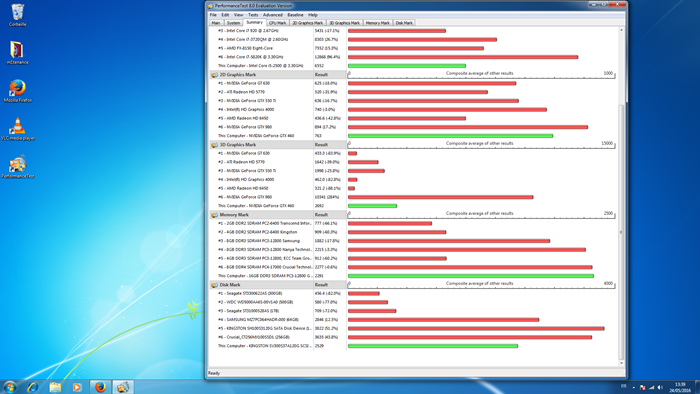The image size is (700, 394).
Task: Open the Windows Start menu
Action: (9, 386)
